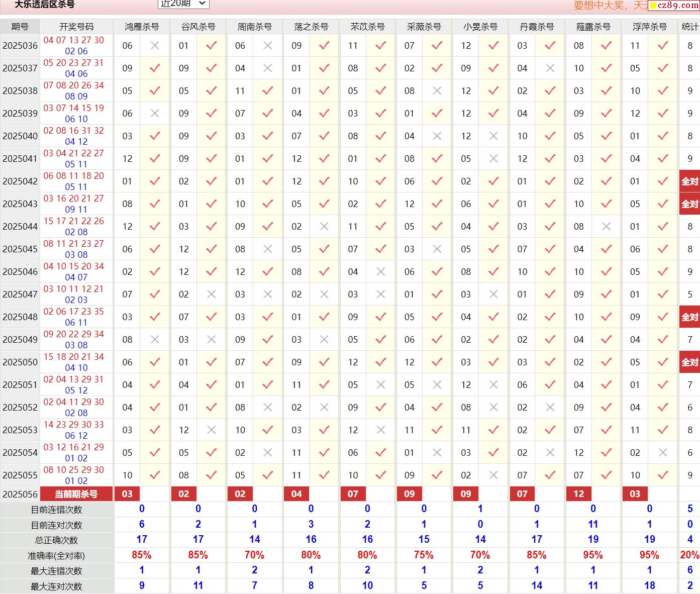Click the 全对 badge in row 2025050
This screenshot has height=594, width=700.
pos(689,362)
